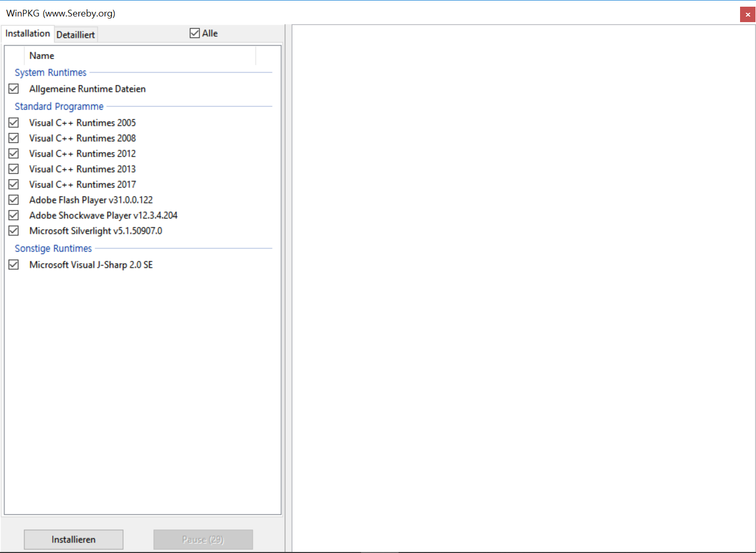The width and height of the screenshot is (756, 553).
Task: Select the text Visual C++ Runtimes 2013
Action: point(83,169)
